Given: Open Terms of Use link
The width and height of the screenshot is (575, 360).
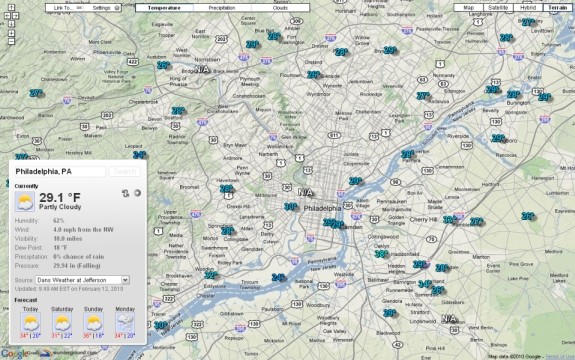Looking at the screenshot, I should point(560,357).
